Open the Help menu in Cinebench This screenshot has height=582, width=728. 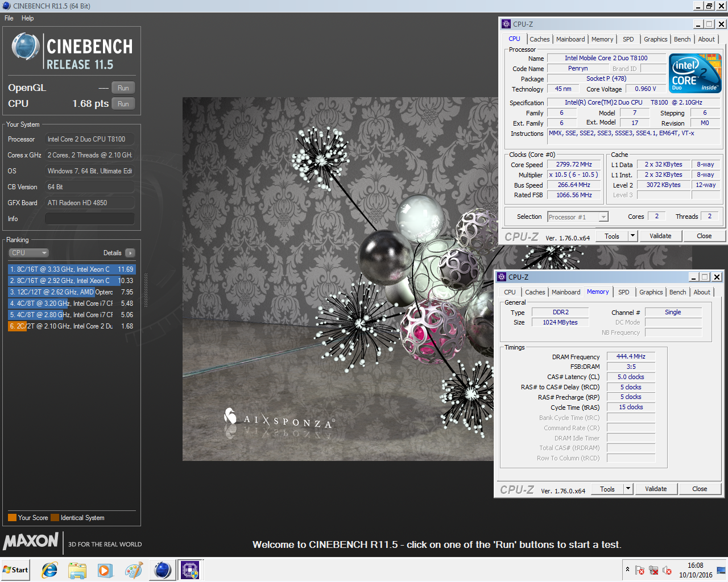click(x=27, y=18)
